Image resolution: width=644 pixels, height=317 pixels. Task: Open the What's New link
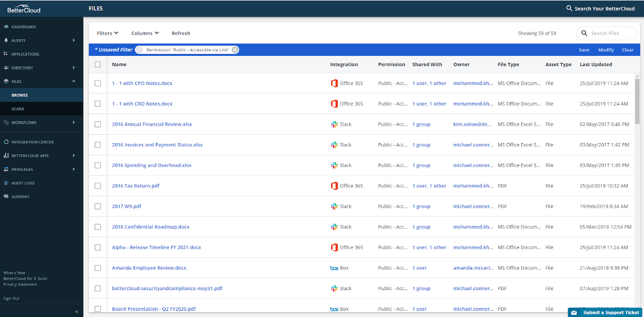point(14,273)
